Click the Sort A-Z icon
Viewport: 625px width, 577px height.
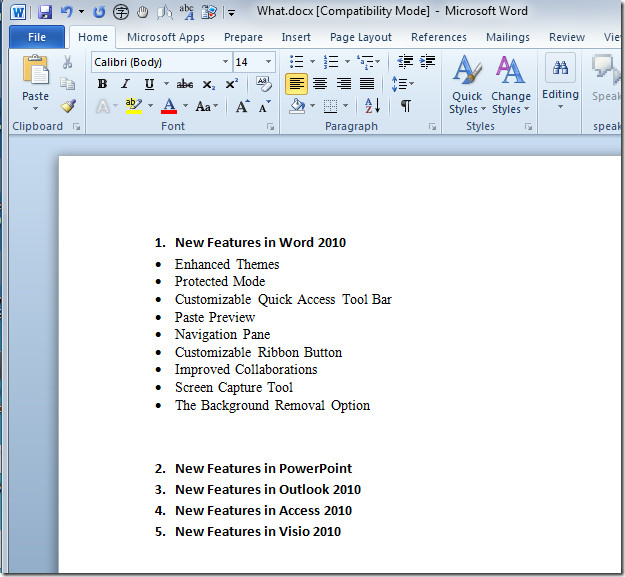(373, 106)
